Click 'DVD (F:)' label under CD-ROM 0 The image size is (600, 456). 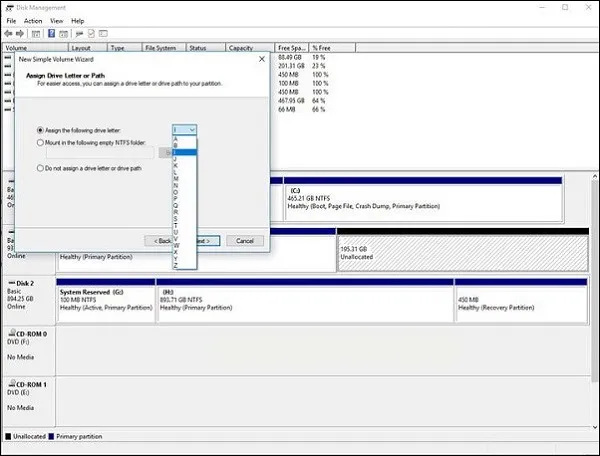[18, 342]
